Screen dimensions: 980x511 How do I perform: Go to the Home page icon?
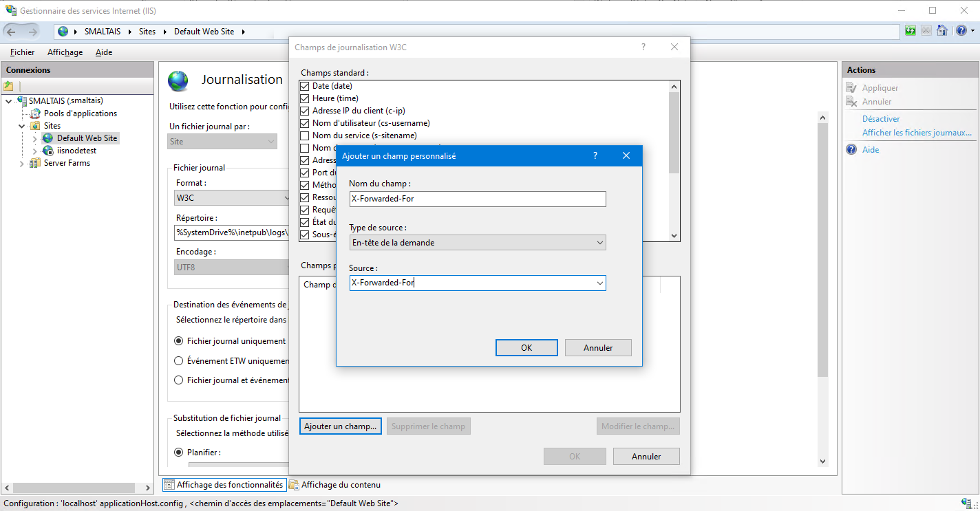click(942, 31)
